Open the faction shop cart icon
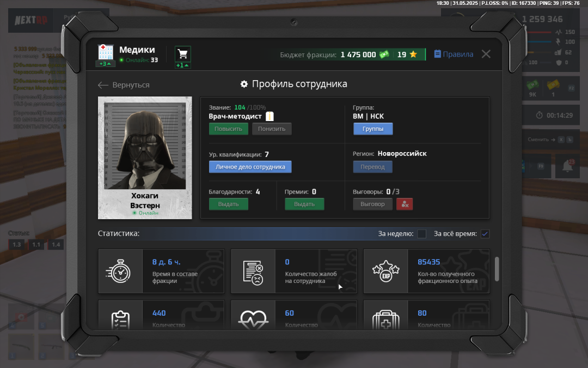Image resolution: width=588 pixels, height=368 pixels. 182,54
